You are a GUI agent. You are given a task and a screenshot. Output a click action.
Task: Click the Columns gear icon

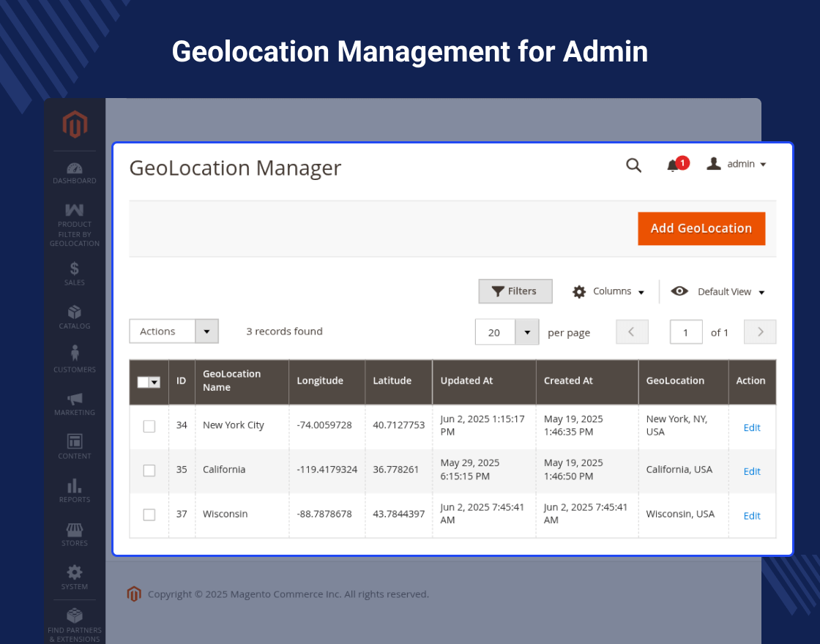point(579,292)
